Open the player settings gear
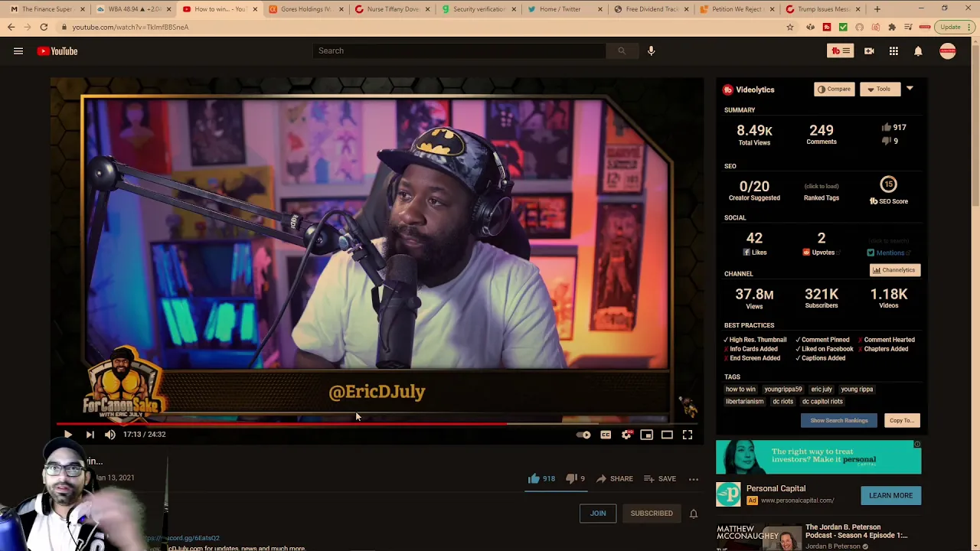 (626, 435)
